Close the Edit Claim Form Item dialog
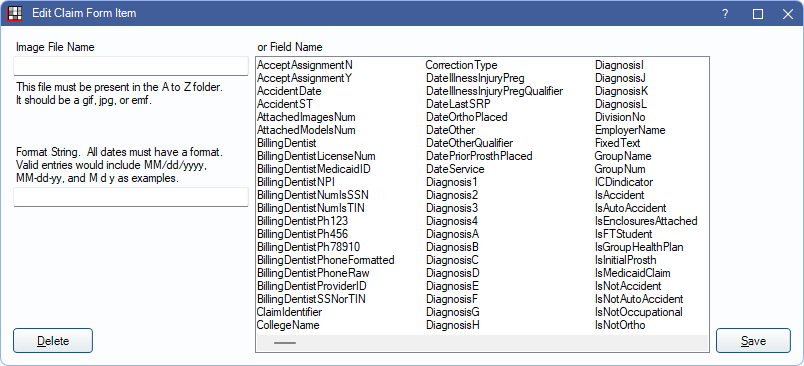The image size is (804, 366). (788, 14)
